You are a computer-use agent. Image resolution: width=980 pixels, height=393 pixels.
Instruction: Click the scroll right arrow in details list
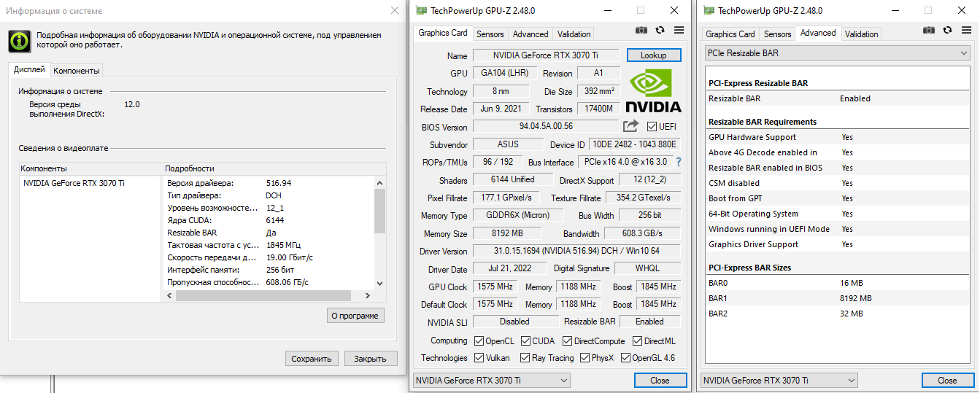367,295
